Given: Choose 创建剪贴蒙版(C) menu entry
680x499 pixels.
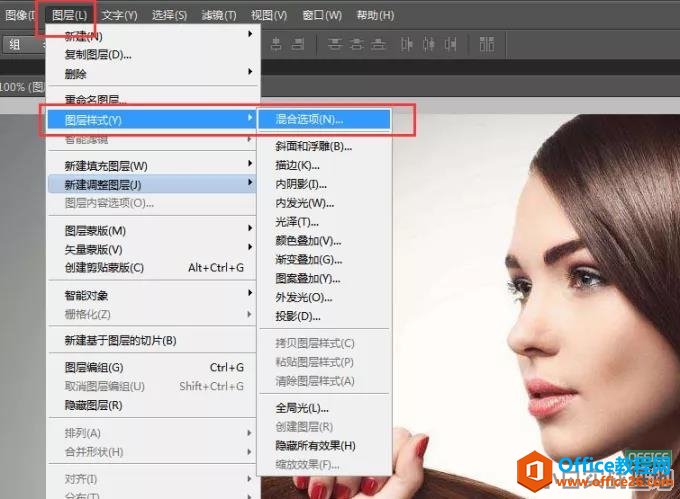Looking at the screenshot, I should (x=105, y=268).
